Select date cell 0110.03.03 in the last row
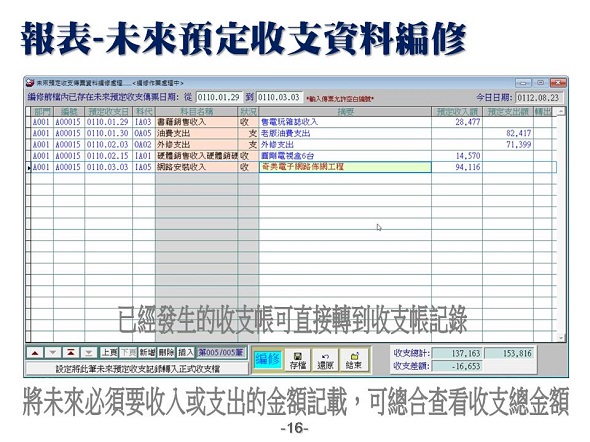The height and width of the screenshot is (442, 590). (108, 167)
